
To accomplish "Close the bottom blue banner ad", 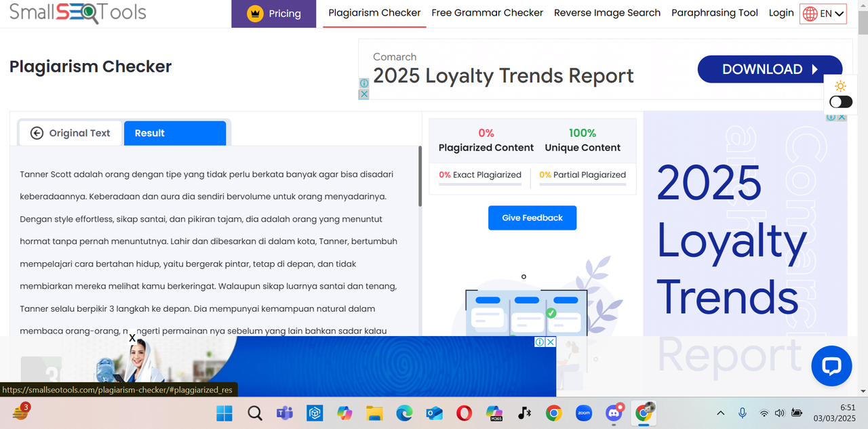I will point(551,342).
